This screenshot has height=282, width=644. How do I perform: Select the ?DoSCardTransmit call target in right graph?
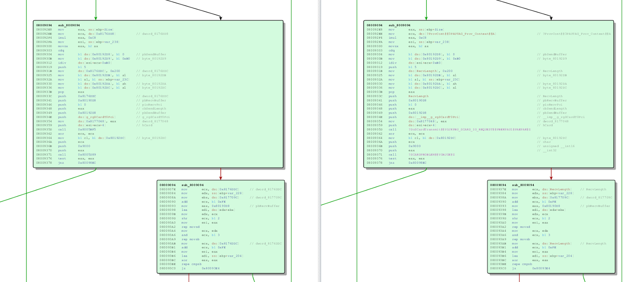click(469, 130)
